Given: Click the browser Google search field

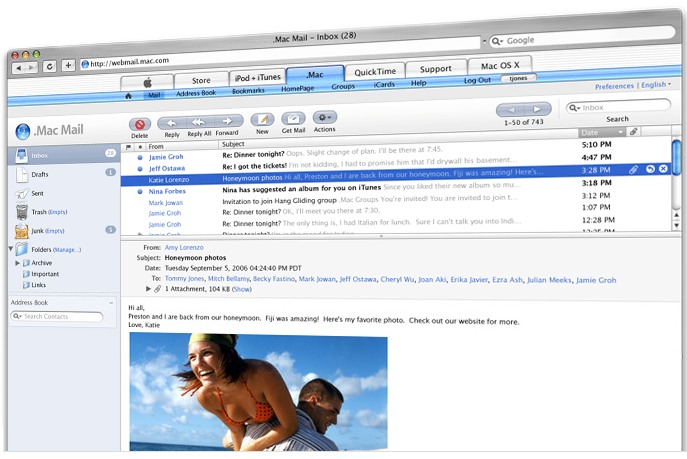Looking at the screenshot, I should point(582,37).
